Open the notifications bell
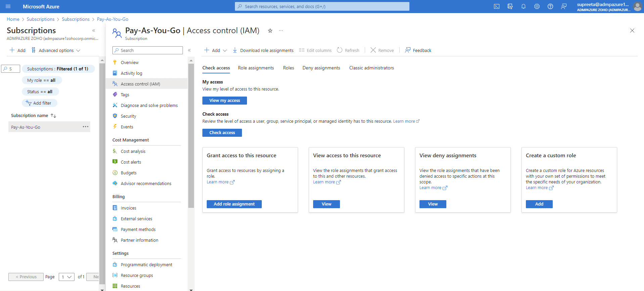 click(524, 6)
